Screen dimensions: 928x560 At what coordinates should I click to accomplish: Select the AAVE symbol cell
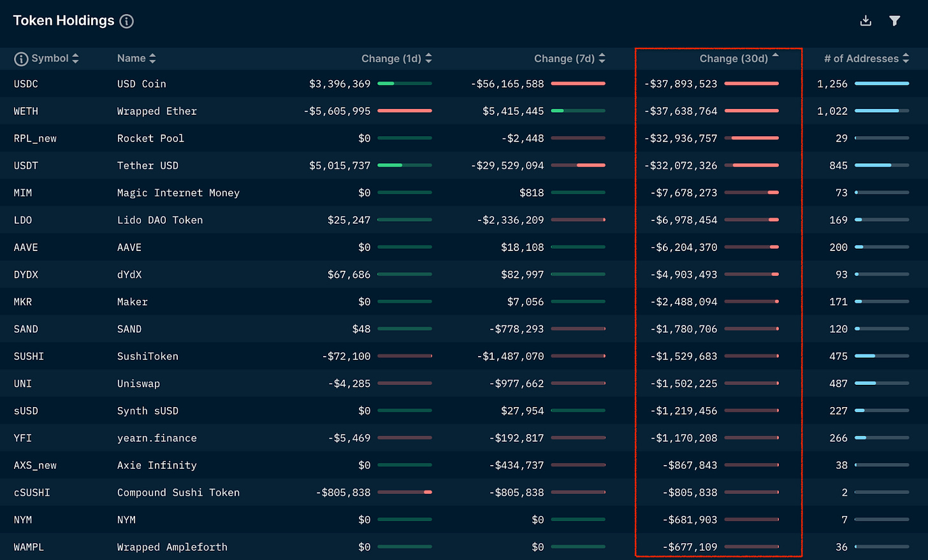pos(26,248)
